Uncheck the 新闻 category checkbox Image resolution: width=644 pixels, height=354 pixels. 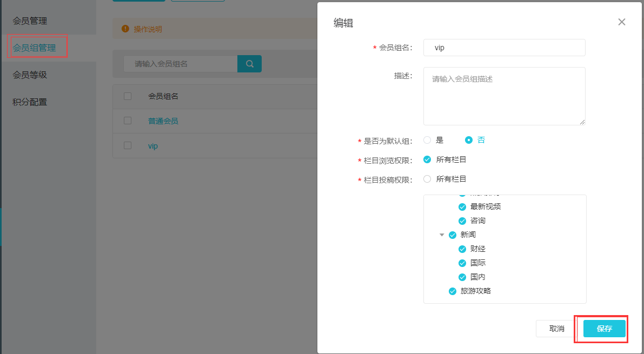pyautogui.click(x=453, y=235)
